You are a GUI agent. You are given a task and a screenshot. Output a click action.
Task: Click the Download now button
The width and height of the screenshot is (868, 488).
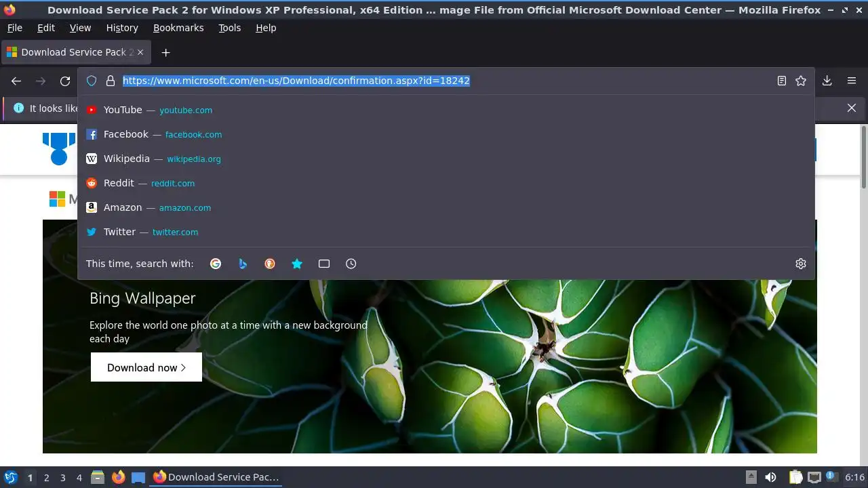click(x=146, y=367)
